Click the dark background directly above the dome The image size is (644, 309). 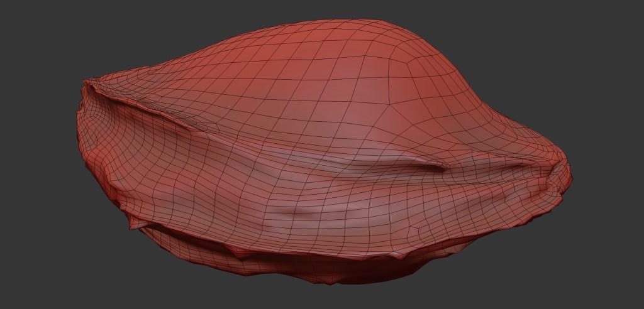point(352,9)
